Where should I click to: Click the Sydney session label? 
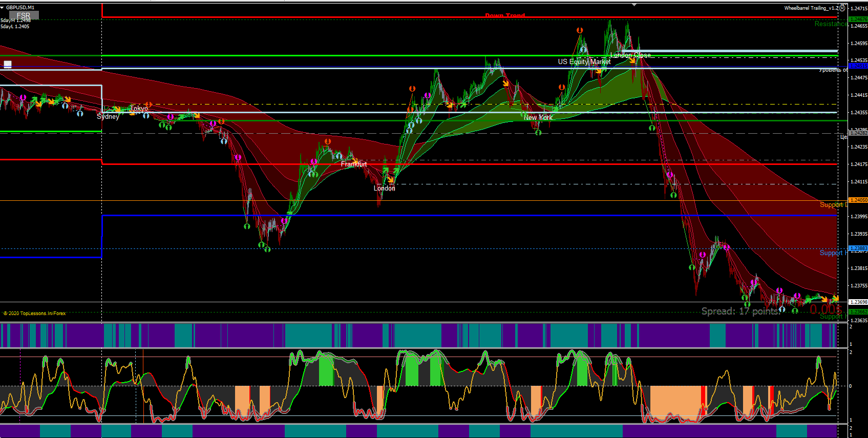(x=108, y=116)
